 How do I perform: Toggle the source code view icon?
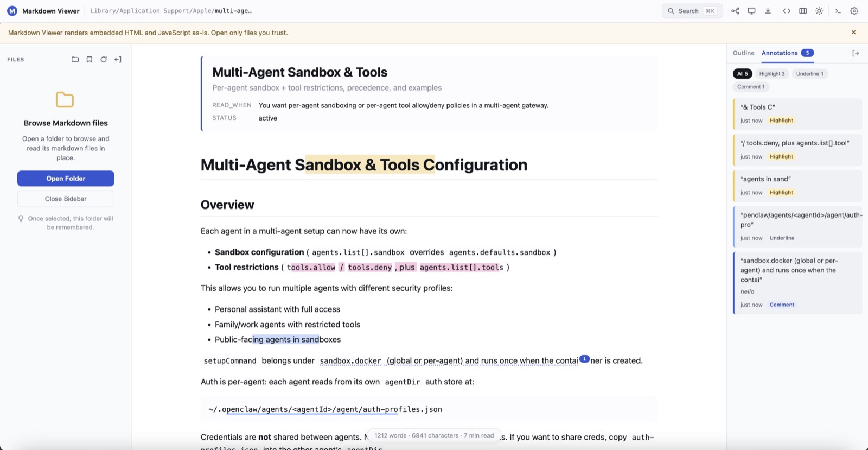[787, 11]
